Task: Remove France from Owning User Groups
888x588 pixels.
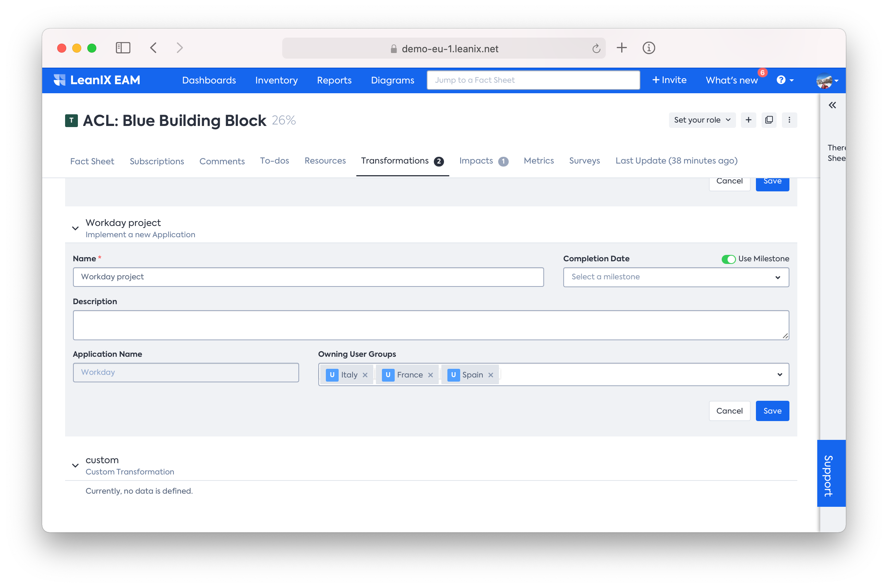Action: [x=430, y=375]
